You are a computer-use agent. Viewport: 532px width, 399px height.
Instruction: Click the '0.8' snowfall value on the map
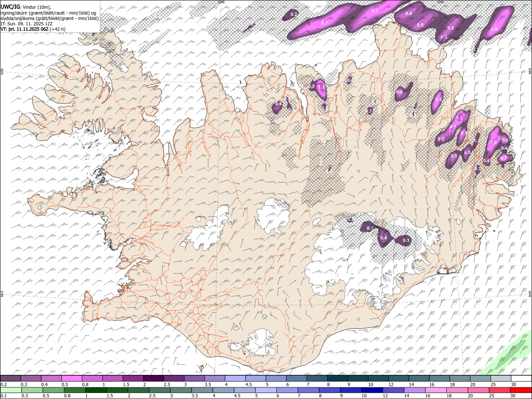click(x=494, y=29)
